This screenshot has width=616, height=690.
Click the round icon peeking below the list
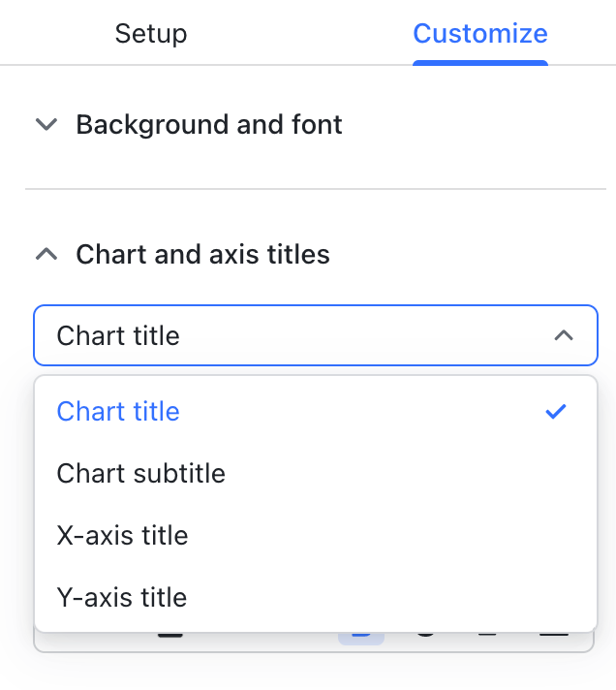coord(425,637)
